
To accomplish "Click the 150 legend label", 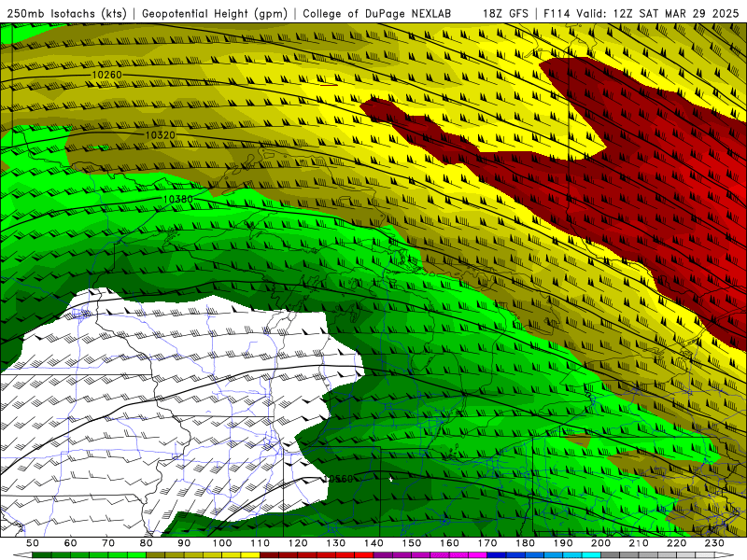I will (x=411, y=543).
